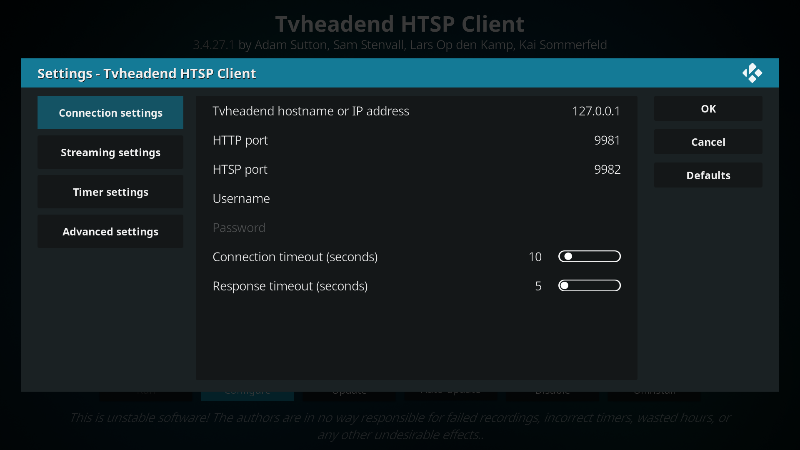Click the dialog title Settings - Tvheadend HTSP Client
The image size is (800, 450).
146,73
